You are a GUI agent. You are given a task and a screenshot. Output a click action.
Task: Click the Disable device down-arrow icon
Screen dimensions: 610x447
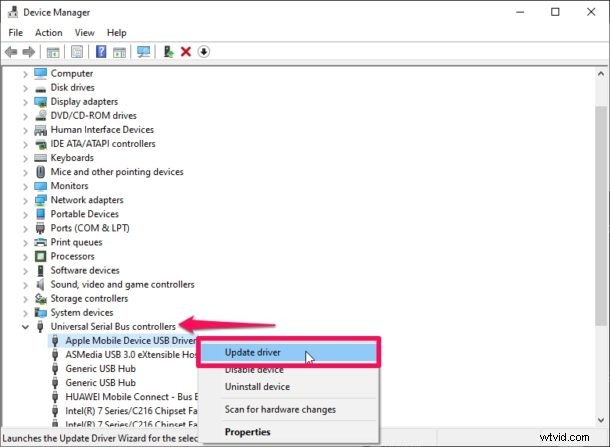203,52
